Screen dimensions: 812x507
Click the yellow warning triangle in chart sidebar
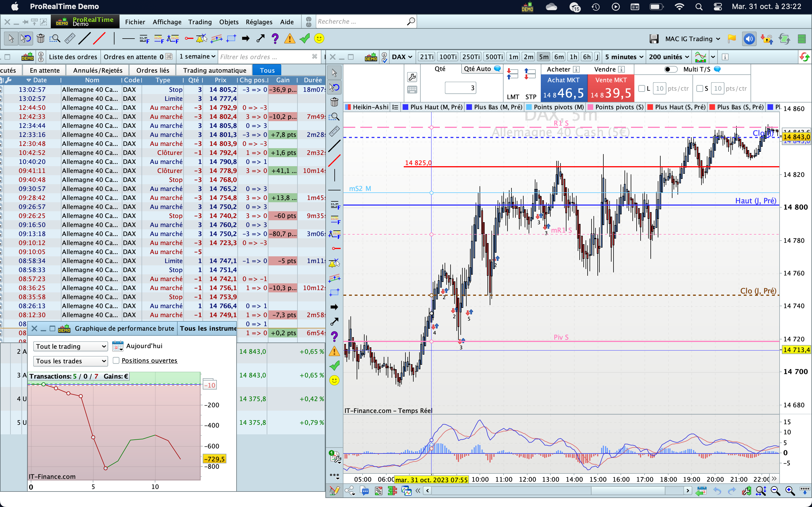[x=334, y=351]
